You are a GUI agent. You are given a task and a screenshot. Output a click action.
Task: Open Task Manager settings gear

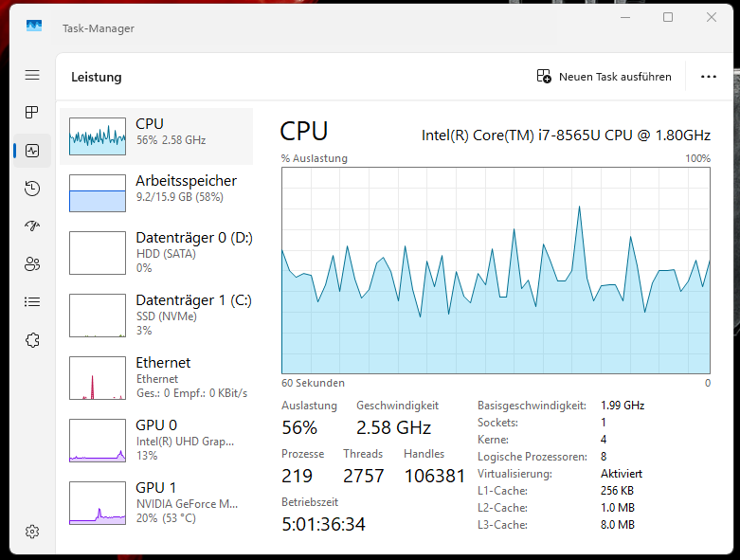point(32,532)
